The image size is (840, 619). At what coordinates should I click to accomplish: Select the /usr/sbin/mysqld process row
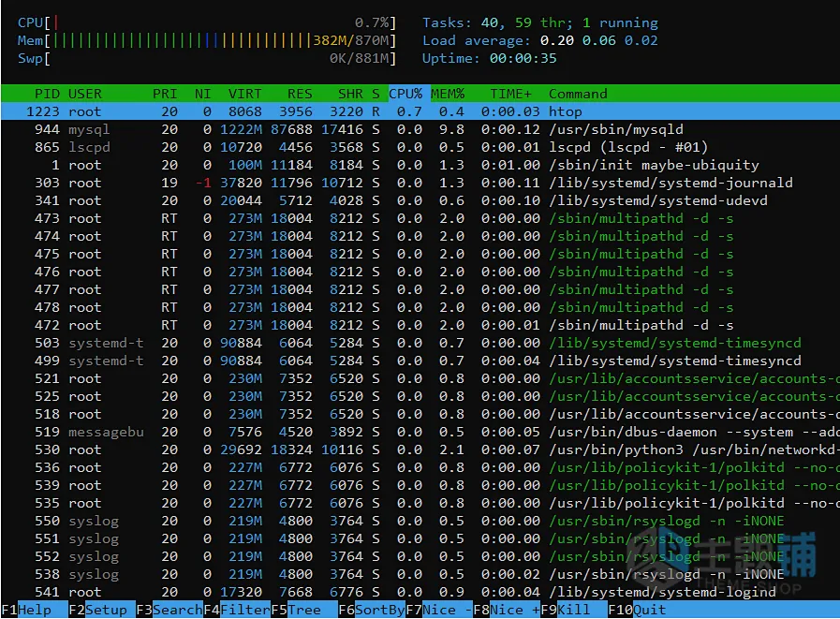420,129
